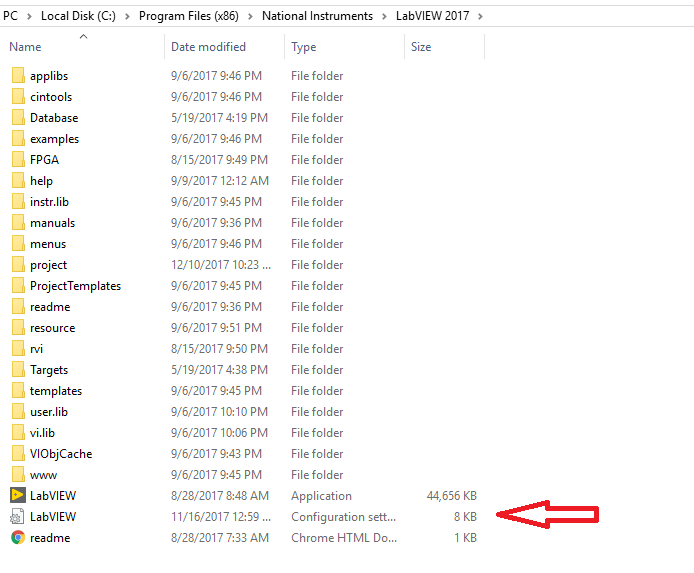Sort by the Size column header
The image size is (694, 573).
pyautogui.click(x=421, y=47)
